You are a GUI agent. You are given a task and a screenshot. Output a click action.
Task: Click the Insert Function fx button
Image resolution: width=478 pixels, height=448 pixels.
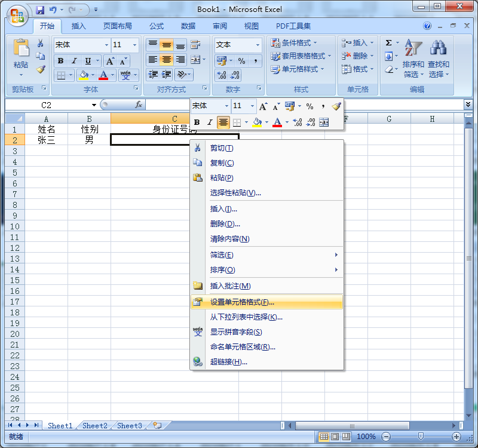[139, 105]
